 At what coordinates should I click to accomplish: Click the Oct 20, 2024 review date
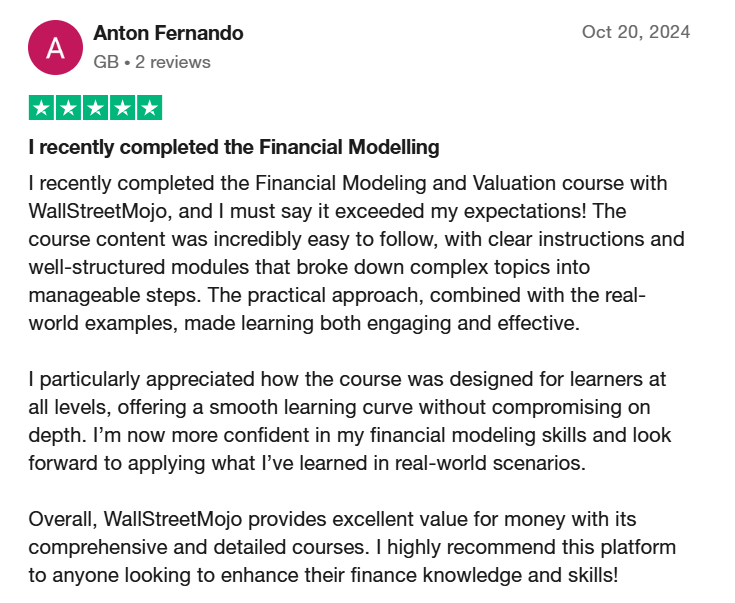[x=636, y=32]
